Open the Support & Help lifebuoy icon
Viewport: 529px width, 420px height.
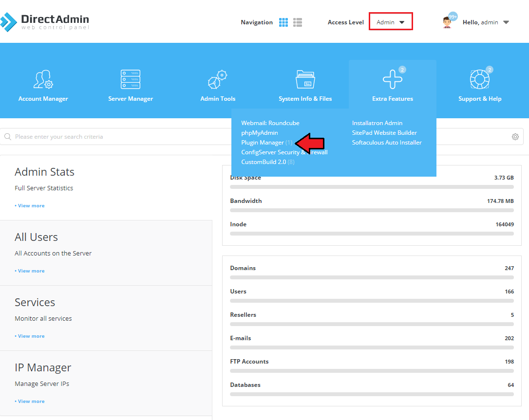click(x=480, y=79)
